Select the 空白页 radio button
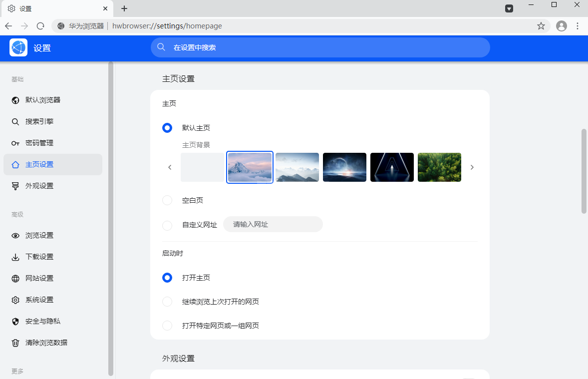This screenshot has height=379, width=588. click(x=167, y=200)
